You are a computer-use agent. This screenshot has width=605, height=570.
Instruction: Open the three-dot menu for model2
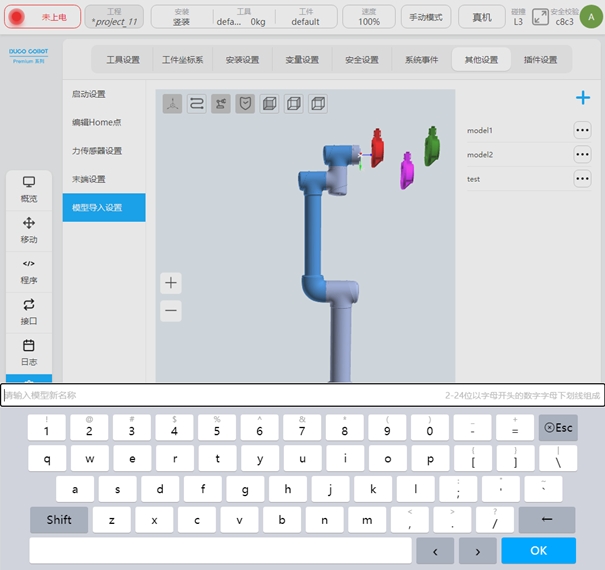582,154
